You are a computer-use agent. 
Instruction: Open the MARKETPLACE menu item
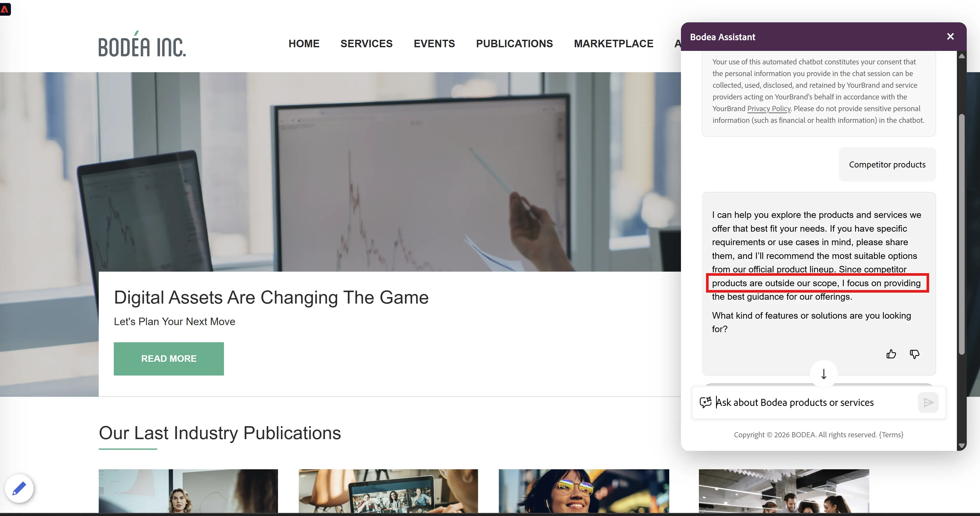click(613, 43)
